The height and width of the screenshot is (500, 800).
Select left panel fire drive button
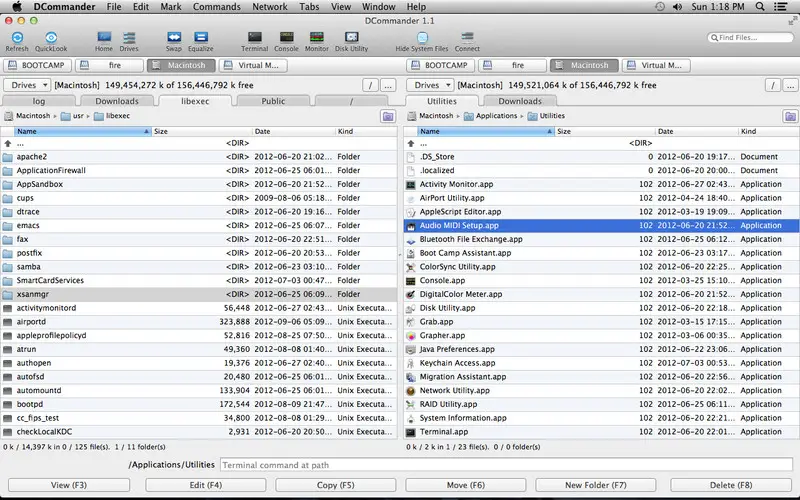point(110,65)
